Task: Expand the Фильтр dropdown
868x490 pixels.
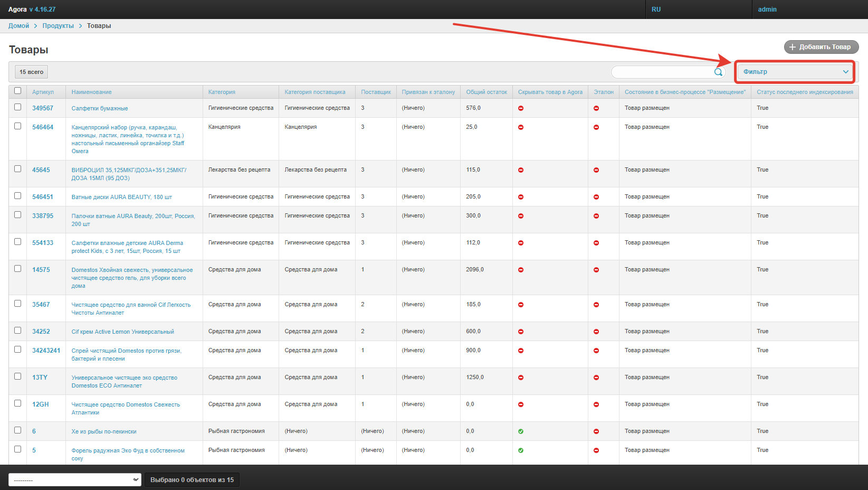Action: tap(795, 72)
